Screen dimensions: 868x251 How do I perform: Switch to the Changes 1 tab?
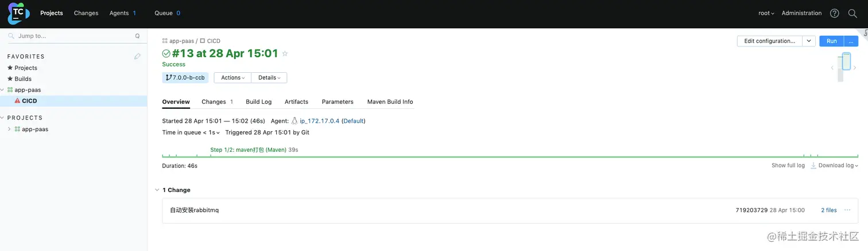217,102
